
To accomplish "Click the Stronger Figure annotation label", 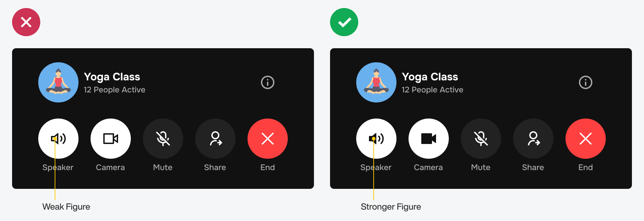I will [391, 207].
